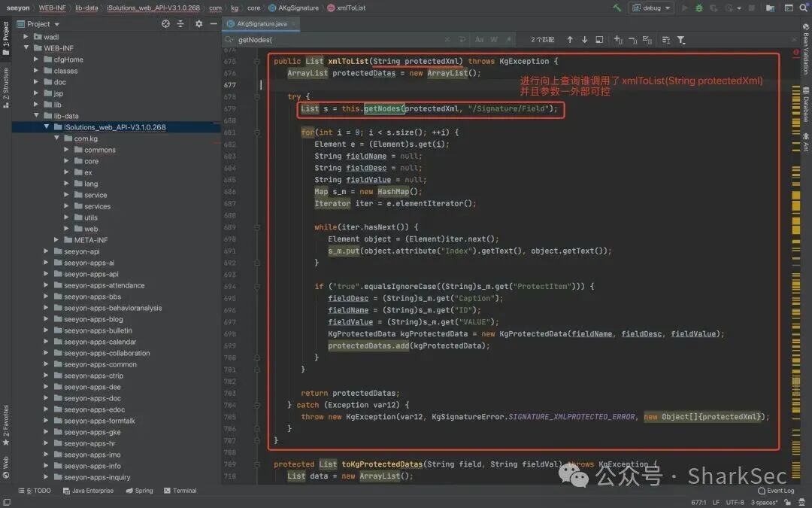Click the Java Enterprise tool window button
Screen dimensions: 812x508
pos(88,491)
